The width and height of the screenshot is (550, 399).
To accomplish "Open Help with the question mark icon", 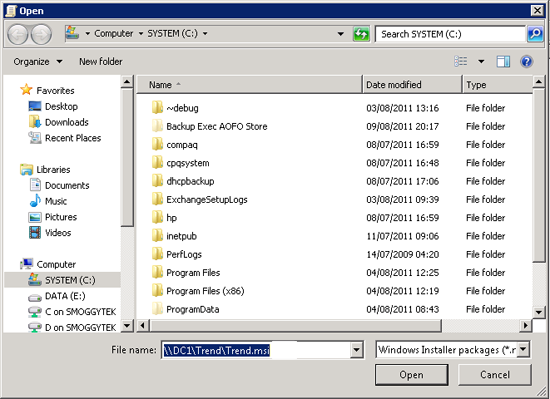I will (526, 62).
